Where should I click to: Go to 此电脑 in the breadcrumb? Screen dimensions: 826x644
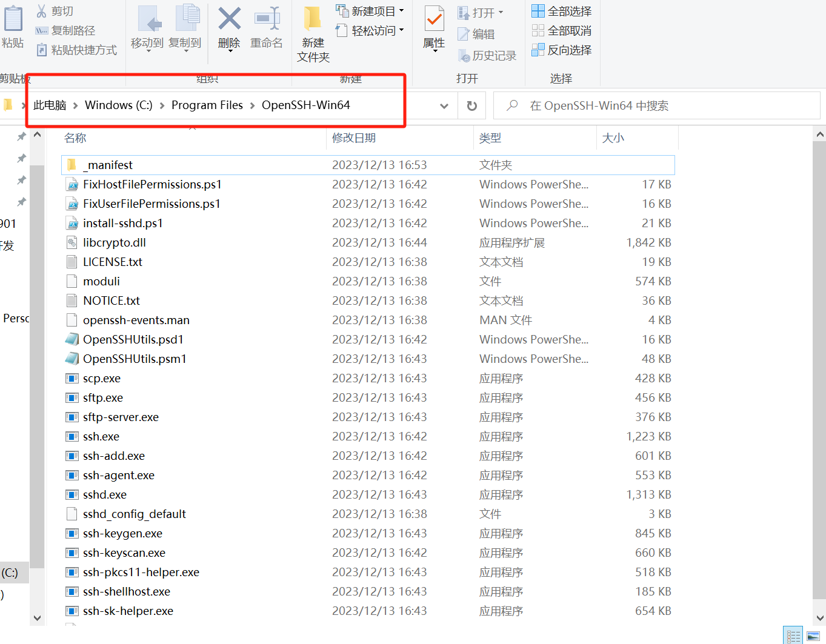[50, 105]
